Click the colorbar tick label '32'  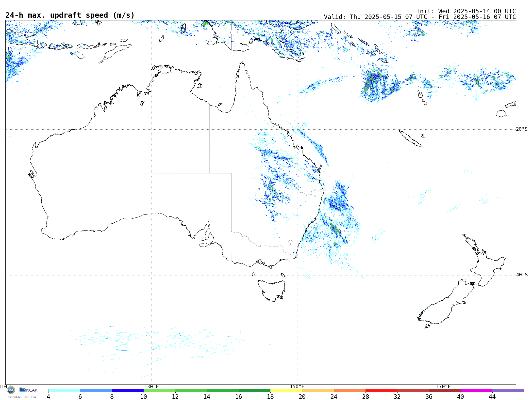pyautogui.click(x=397, y=397)
